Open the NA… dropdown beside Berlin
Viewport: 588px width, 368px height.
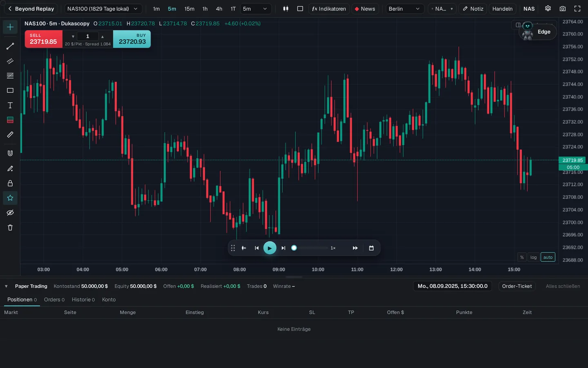(x=442, y=9)
